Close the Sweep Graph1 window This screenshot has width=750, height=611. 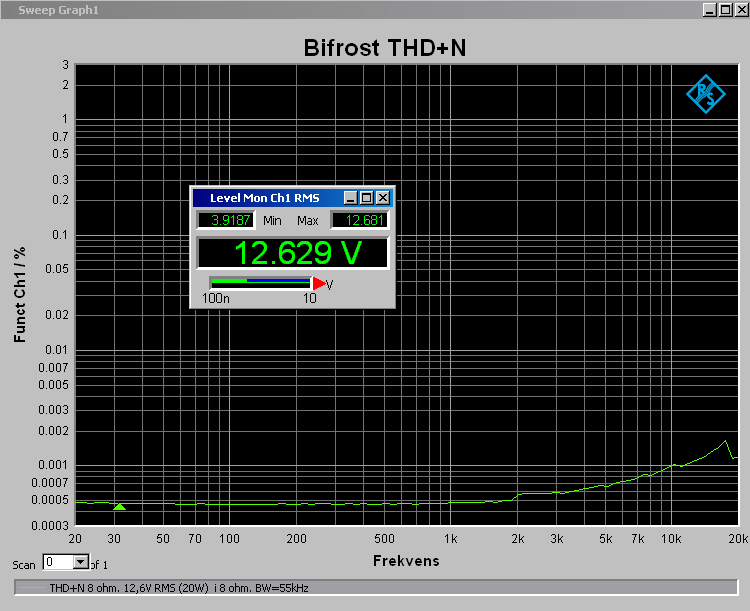tap(742, 10)
